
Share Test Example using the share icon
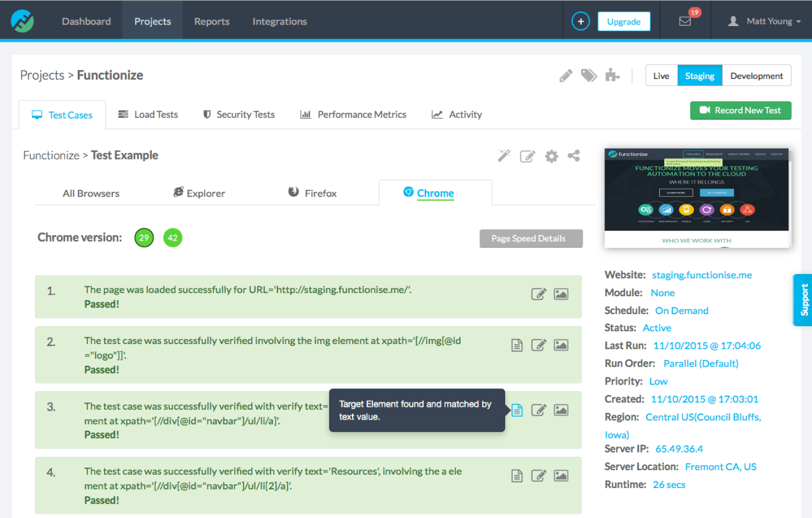click(x=574, y=156)
